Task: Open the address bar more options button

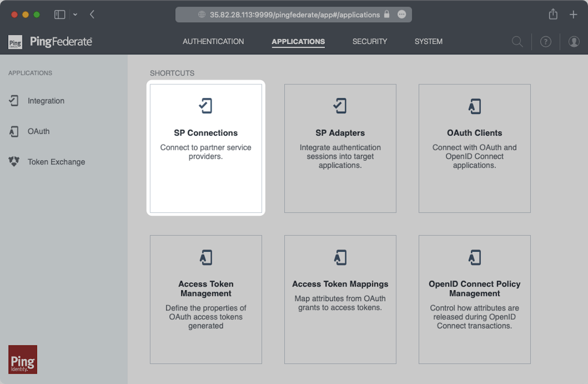Action: pyautogui.click(x=402, y=15)
